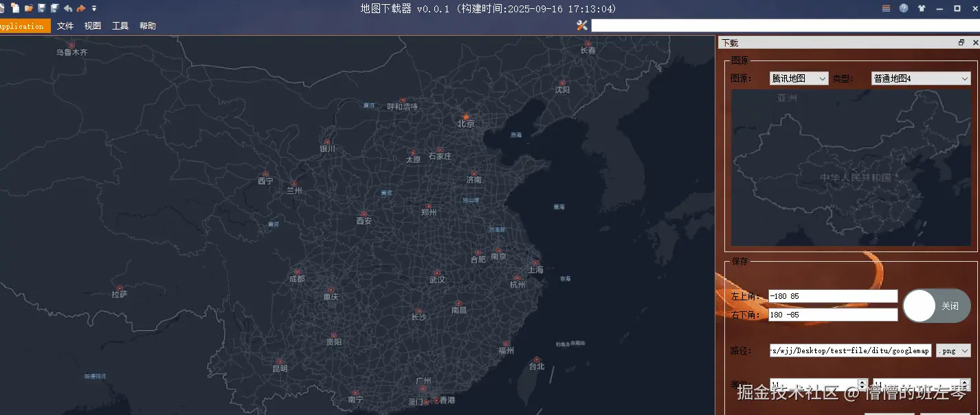Viewport: 980px width, 415px height.
Task: Click the save icon in the toolbar
Action: [41, 8]
